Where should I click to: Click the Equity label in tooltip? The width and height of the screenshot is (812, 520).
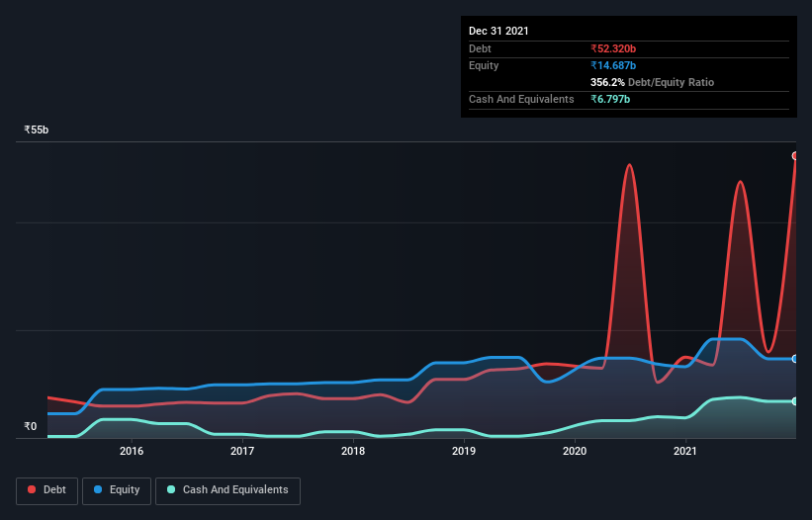[484, 65]
